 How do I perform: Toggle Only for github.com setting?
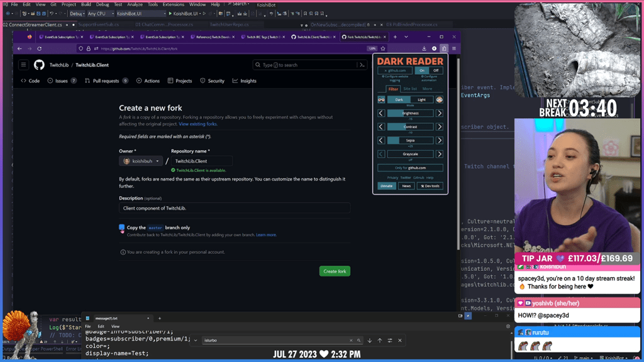point(410,168)
